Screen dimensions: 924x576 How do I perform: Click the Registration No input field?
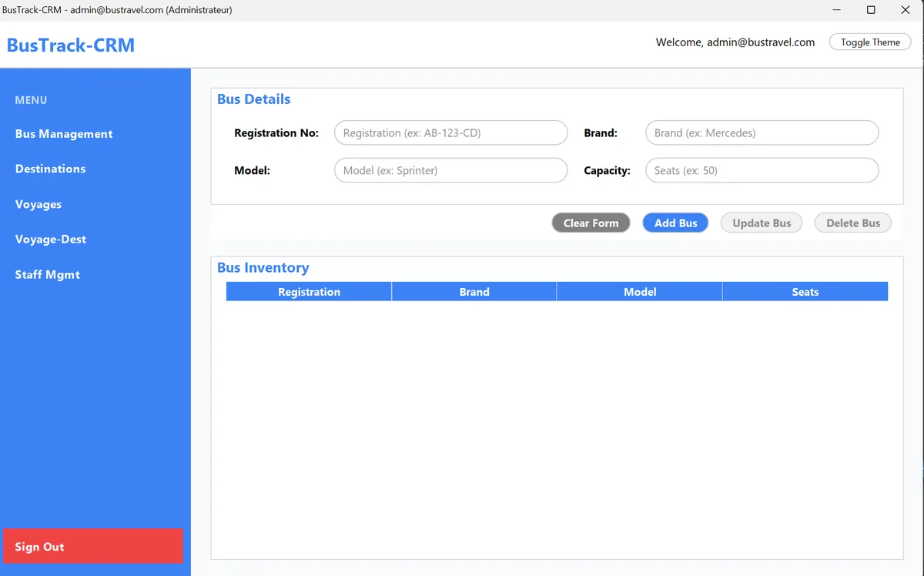pyautogui.click(x=450, y=132)
